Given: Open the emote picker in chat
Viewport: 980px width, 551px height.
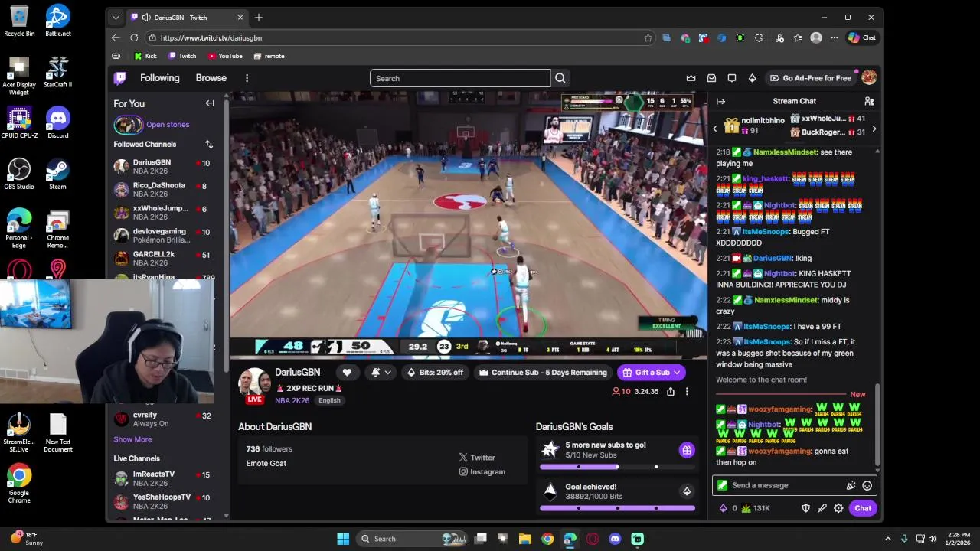Looking at the screenshot, I should coord(867,485).
